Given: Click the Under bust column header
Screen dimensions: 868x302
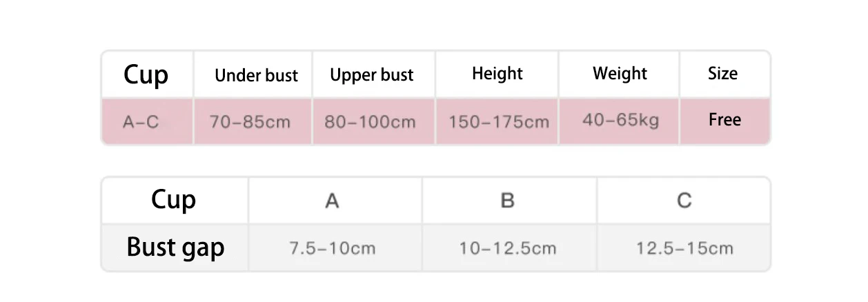Looking at the screenshot, I should coord(256,75).
